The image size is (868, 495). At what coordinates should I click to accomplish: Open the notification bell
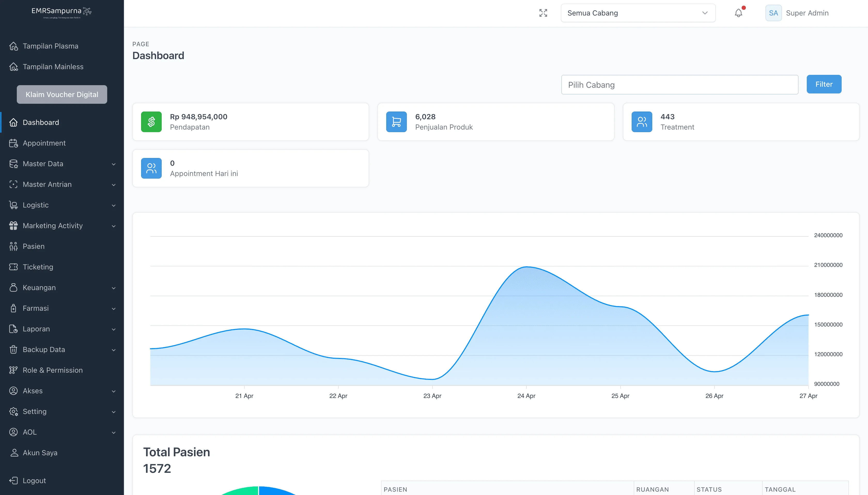coord(738,13)
